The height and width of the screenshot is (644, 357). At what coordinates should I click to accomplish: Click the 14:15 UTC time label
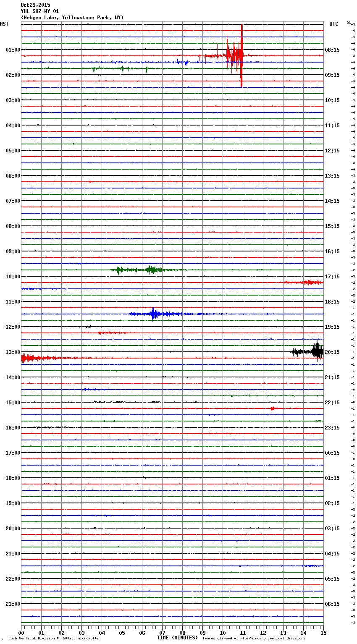click(332, 201)
